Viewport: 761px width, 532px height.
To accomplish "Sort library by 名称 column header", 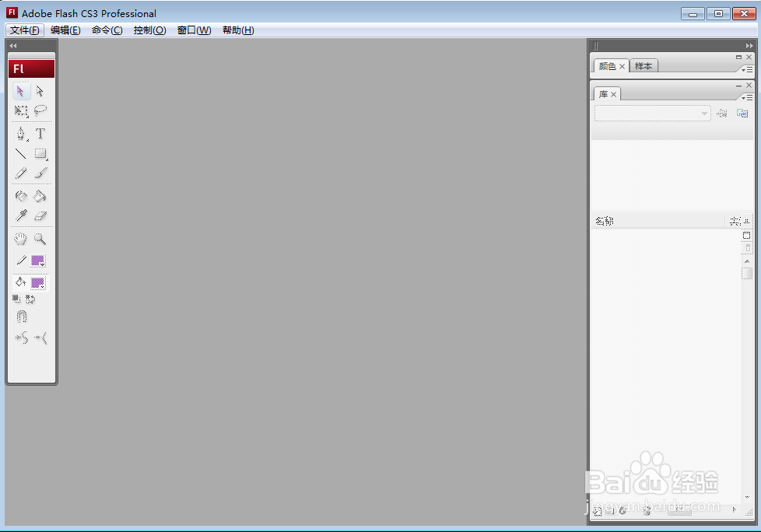I will tap(605, 221).
